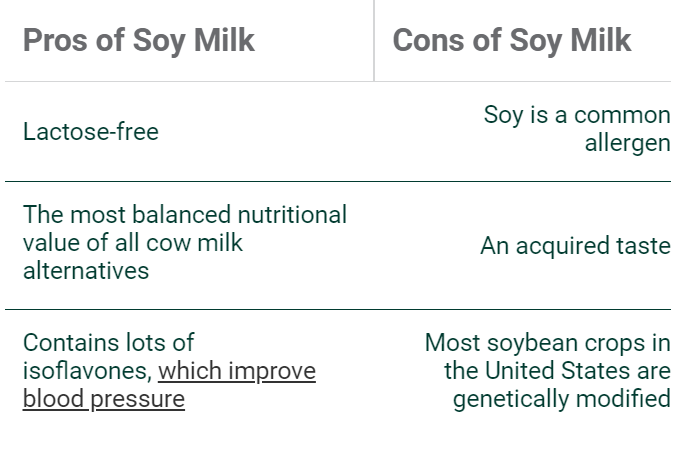Click the 'Cons of Soy Milk' header

tap(512, 40)
